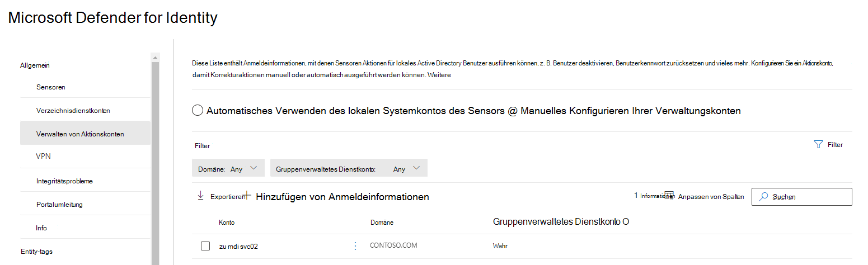Open Sensoren in the sidebar
The image size is (868, 265).
[51, 87]
